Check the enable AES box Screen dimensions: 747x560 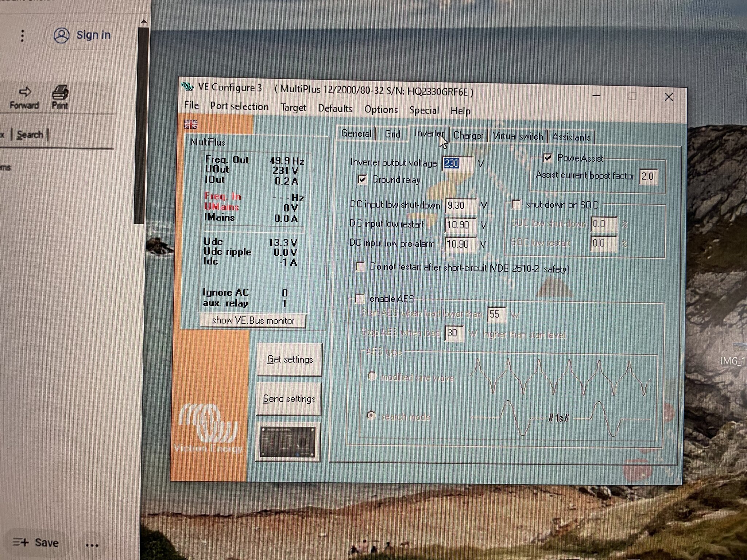click(360, 299)
